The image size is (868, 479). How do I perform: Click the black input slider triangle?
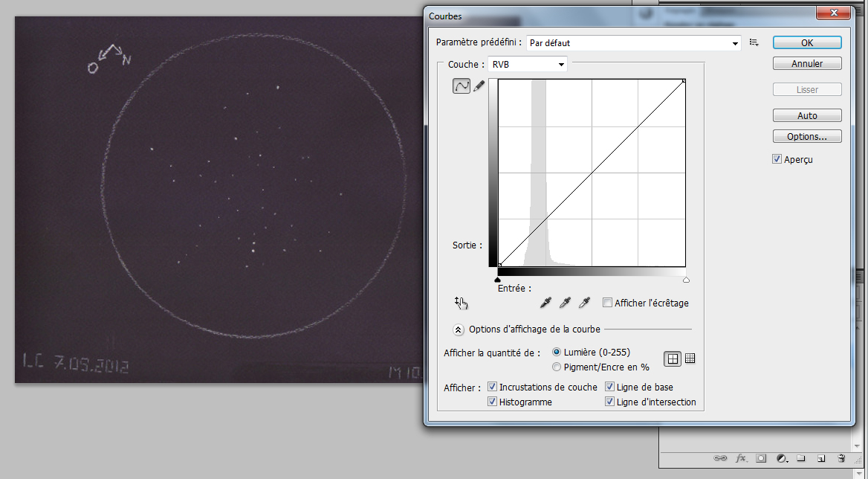498,280
